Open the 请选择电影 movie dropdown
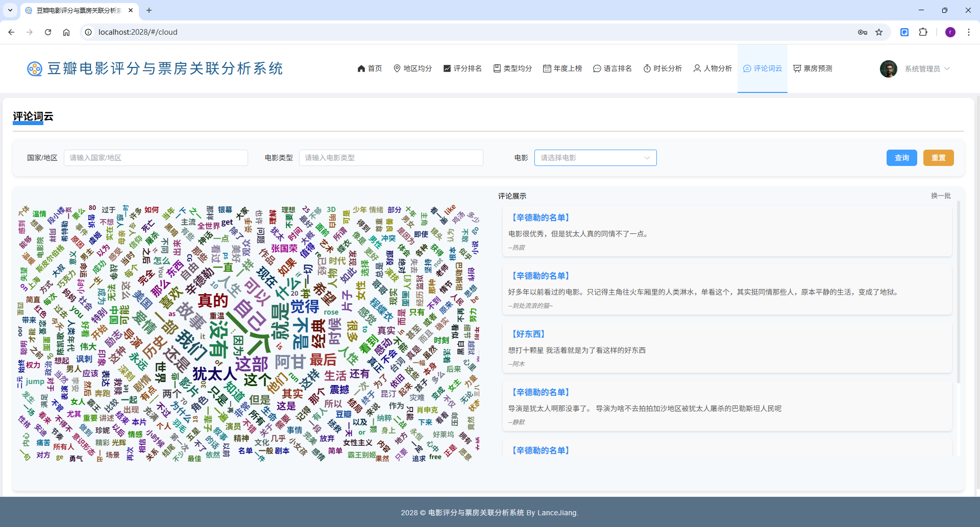 point(596,158)
